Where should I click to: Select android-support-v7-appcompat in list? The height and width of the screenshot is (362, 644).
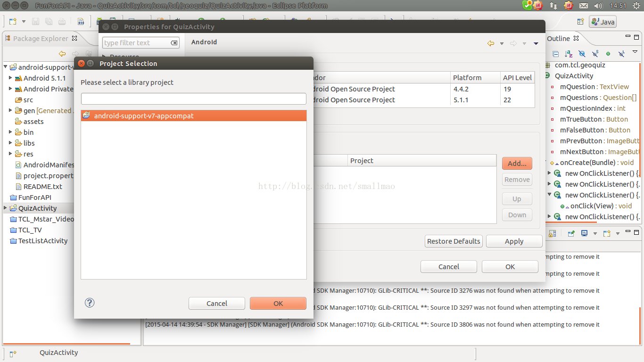tap(194, 116)
